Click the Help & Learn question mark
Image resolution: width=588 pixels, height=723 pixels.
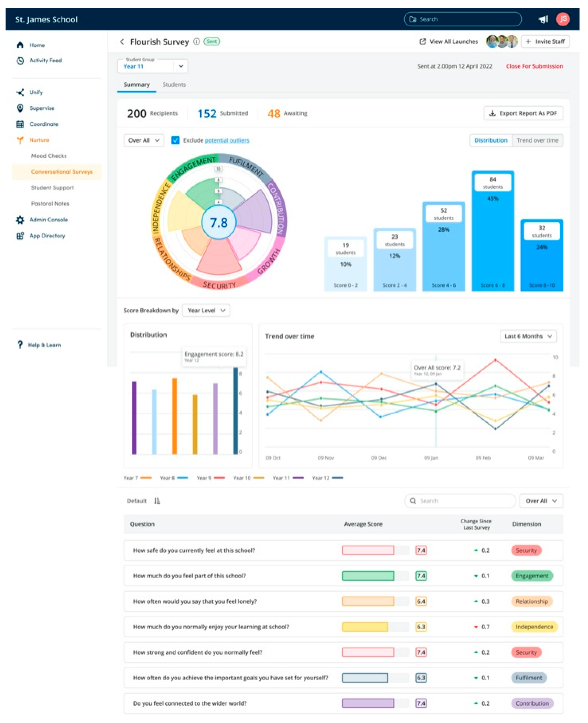pyautogui.click(x=20, y=345)
